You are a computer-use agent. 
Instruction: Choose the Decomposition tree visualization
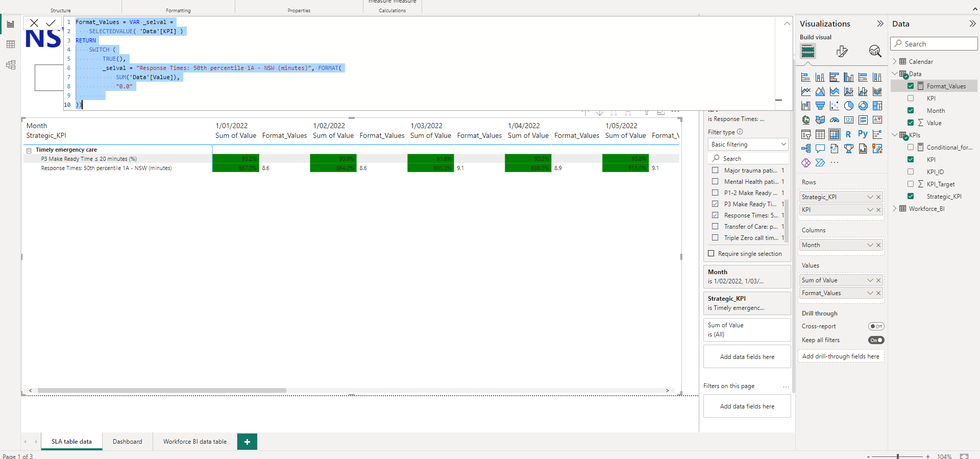pyautogui.click(x=806, y=149)
